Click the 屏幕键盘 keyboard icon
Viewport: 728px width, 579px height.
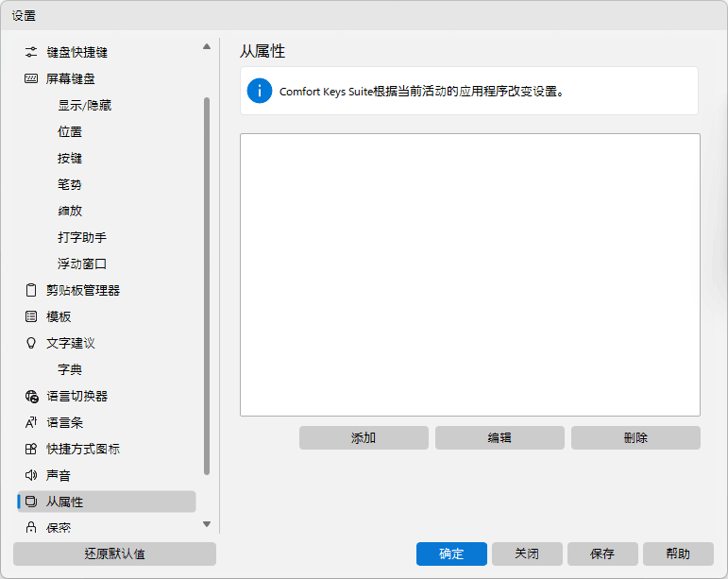tap(31, 78)
